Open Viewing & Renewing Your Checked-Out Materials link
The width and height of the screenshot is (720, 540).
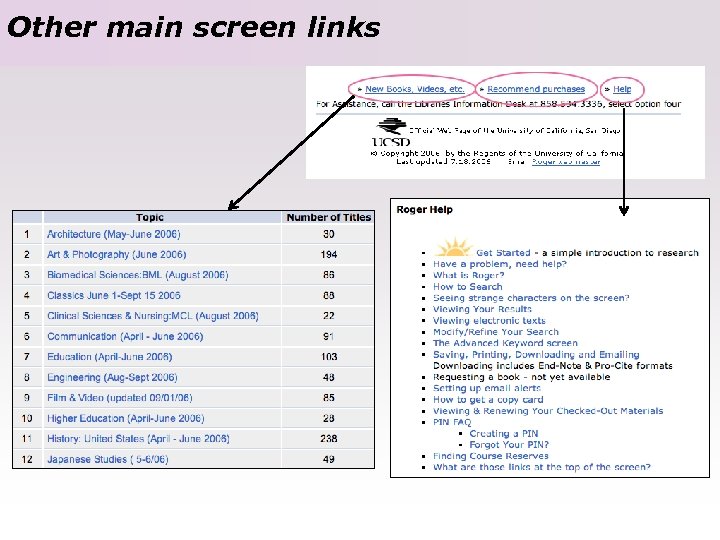[x=548, y=411]
